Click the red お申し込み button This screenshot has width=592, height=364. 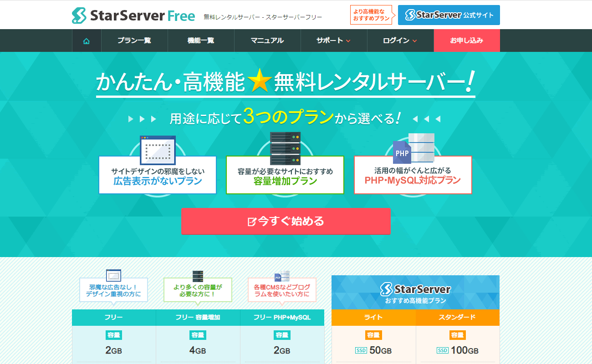tap(466, 40)
